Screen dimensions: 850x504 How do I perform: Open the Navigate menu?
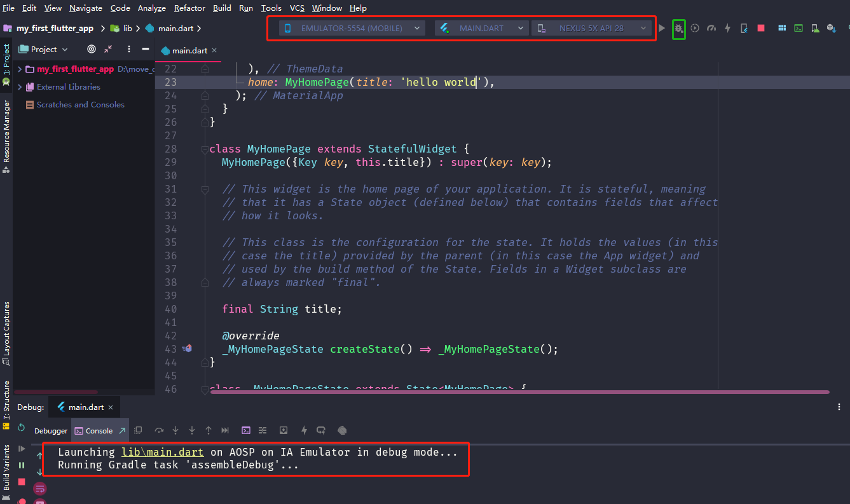(x=86, y=8)
